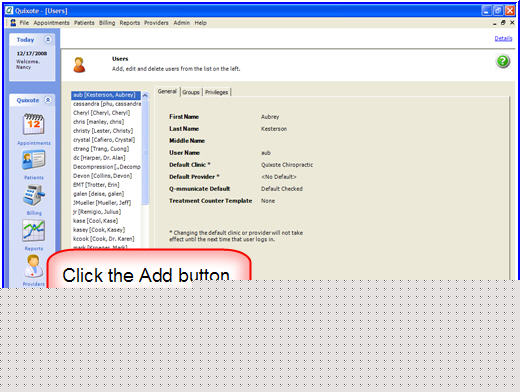Switch to the Groups tab
The height and width of the screenshot is (392, 520).
[191, 92]
